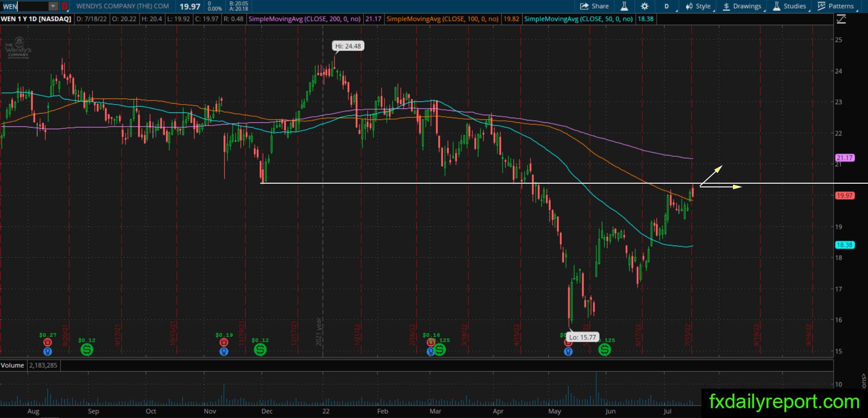Click the 25 label on price axis
868x418 pixels.
tap(839, 40)
